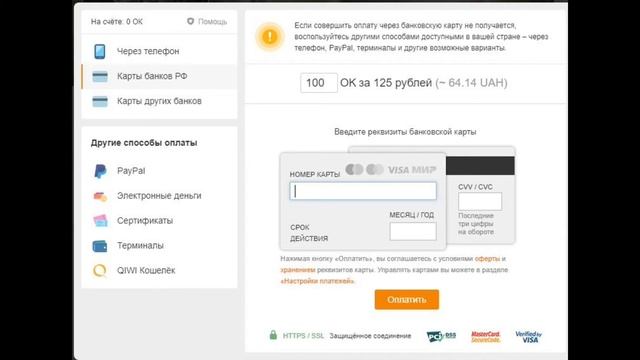Click the Другие способы оплаты heading
Screen dimensions: 640x360
(x=144, y=143)
